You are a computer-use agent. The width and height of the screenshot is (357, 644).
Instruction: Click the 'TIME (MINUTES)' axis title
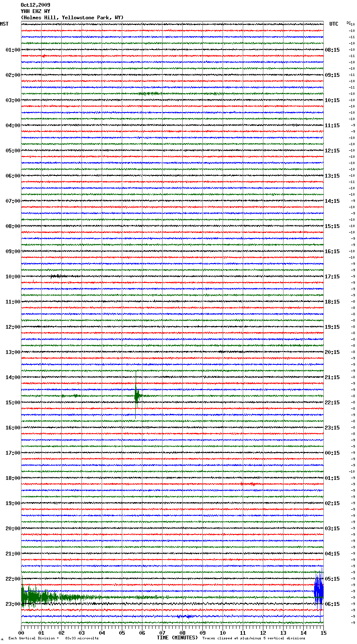tap(177, 638)
